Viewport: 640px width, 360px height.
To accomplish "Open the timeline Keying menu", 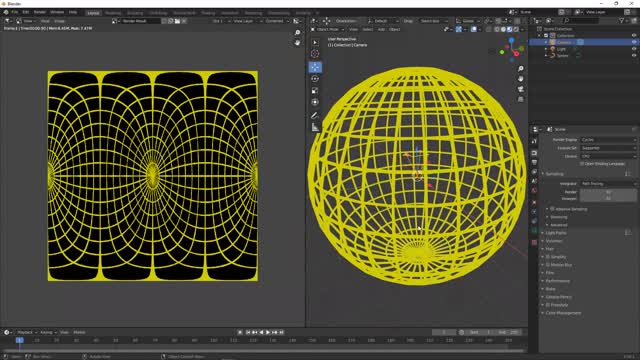I will 48,332.
